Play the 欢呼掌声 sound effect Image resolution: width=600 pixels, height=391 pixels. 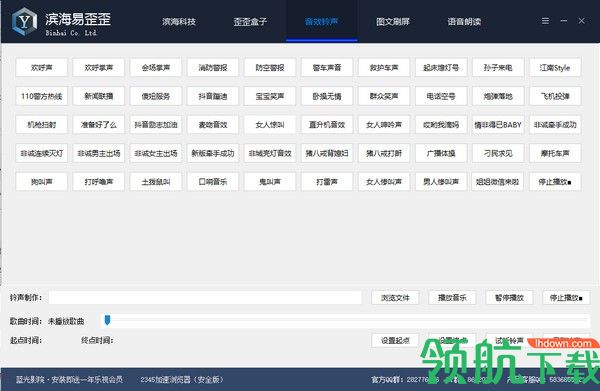98,68
